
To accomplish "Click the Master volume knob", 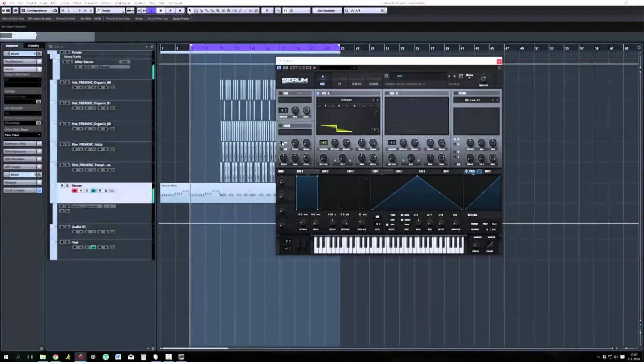I will [483, 79].
